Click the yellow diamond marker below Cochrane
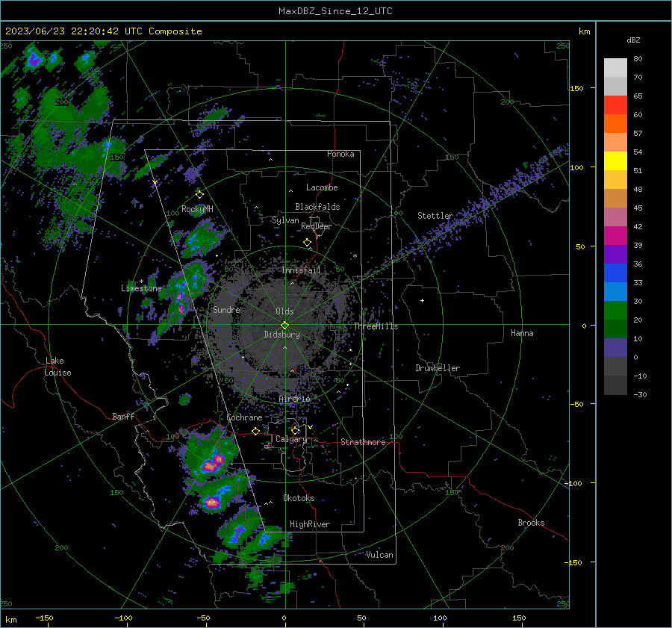The width and height of the screenshot is (672, 628). 255,431
